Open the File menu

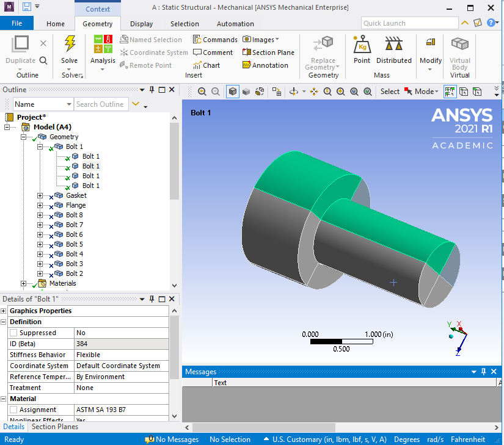[x=16, y=23]
